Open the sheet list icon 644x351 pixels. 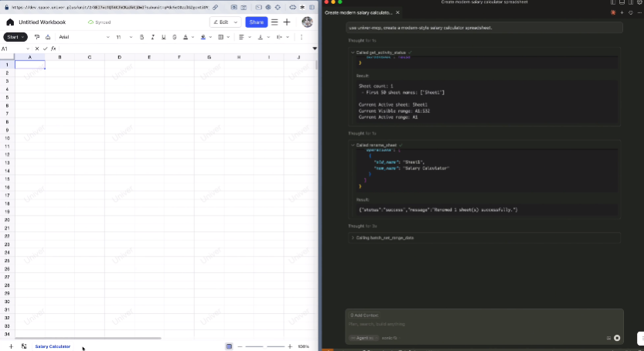point(24,346)
